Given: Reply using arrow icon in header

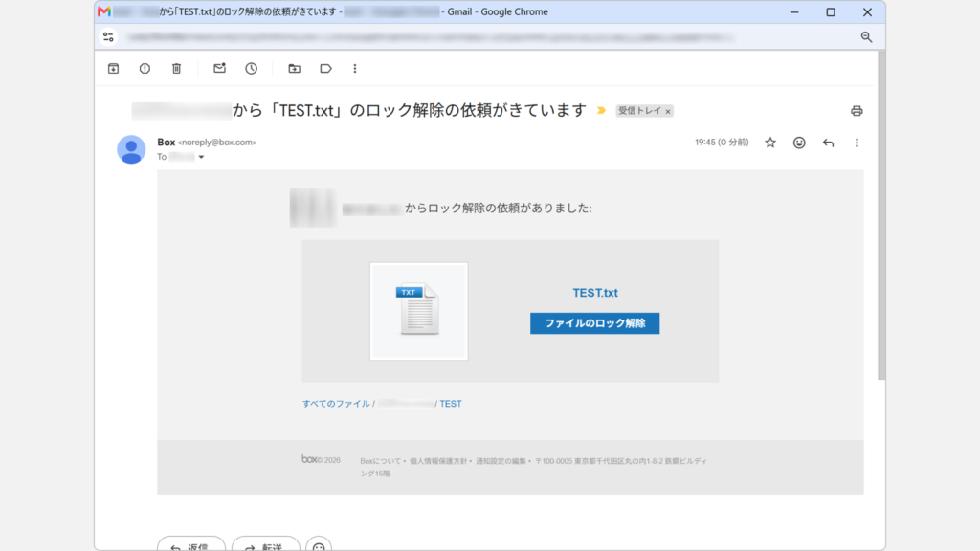Looking at the screenshot, I should coord(828,143).
